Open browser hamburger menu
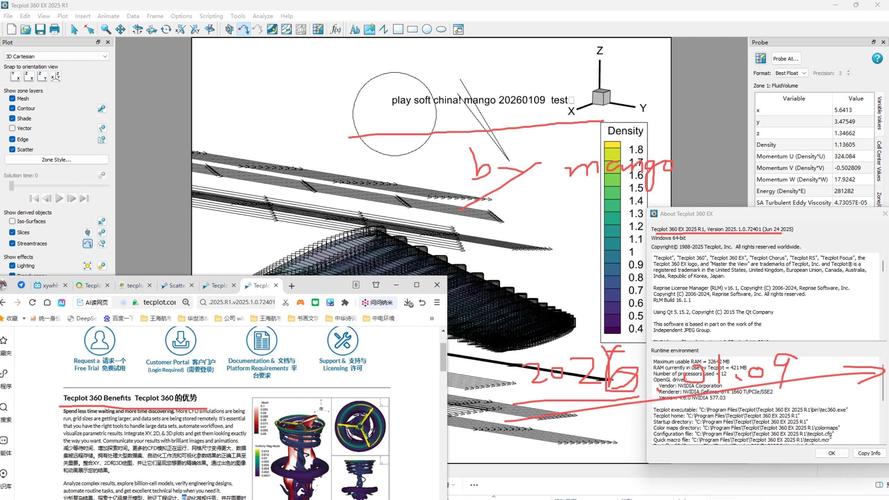Image resolution: width=889 pixels, height=500 pixels. [x=437, y=302]
